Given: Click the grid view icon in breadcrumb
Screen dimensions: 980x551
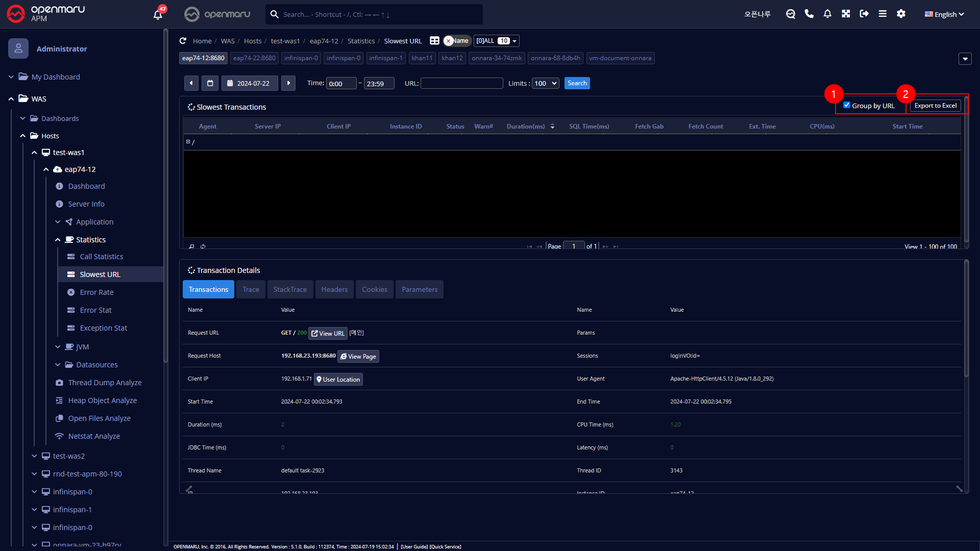Looking at the screenshot, I should [x=434, y=41].
